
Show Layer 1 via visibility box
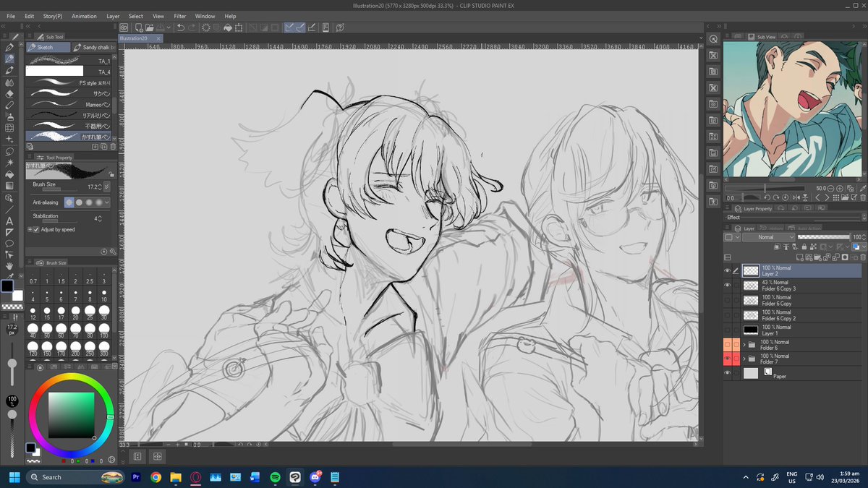click(x=728, y=330)
